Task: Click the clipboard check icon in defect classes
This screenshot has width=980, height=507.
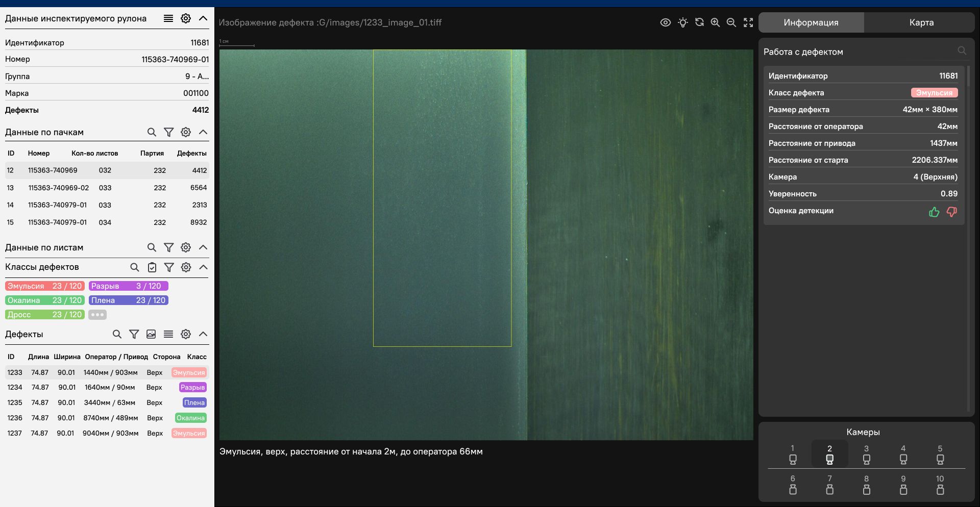Action: click(152, 267)
